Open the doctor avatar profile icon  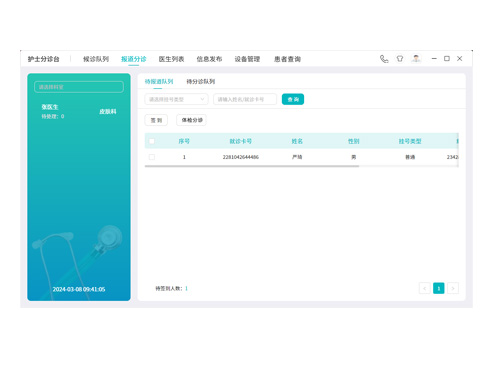tap(416, 59)
